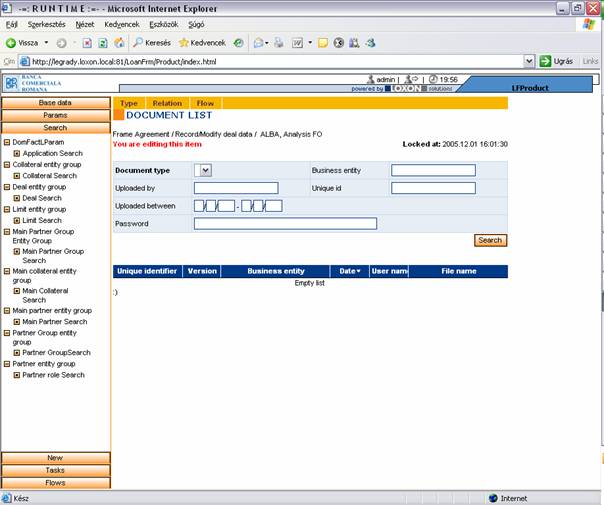Click the IE icon in the title bar
Screen dimensions: 604x505
tap(6, 8)
